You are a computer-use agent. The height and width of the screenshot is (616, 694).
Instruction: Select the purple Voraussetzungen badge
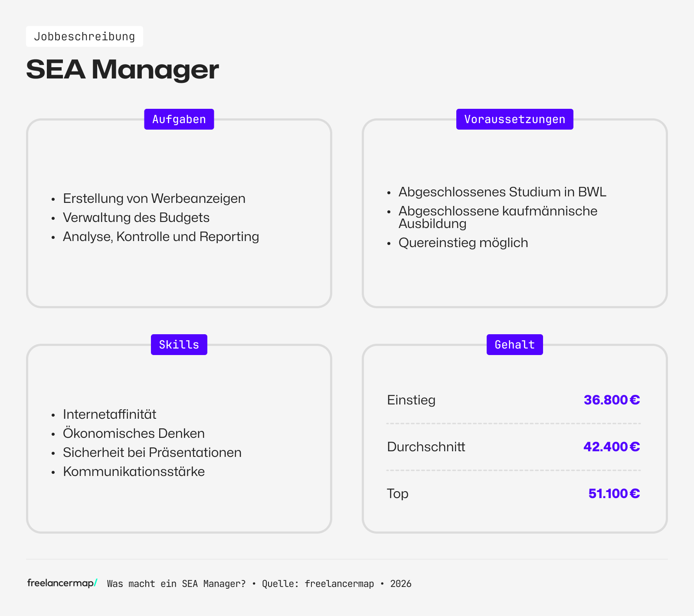pos(514,119)
